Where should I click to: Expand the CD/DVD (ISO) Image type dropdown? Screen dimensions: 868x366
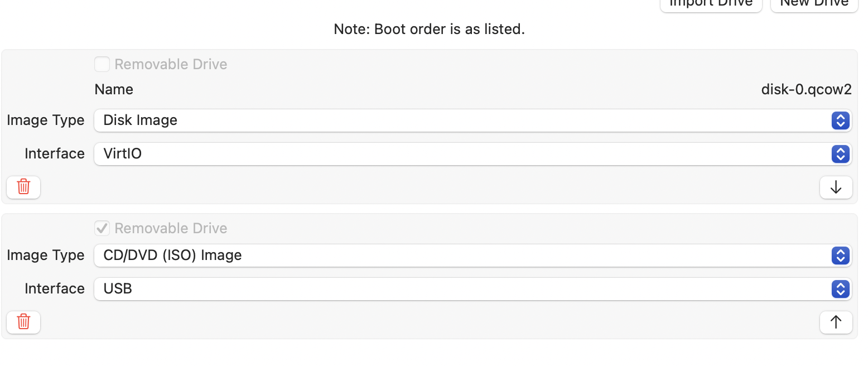pyautogui.click(x=463, y=256)
